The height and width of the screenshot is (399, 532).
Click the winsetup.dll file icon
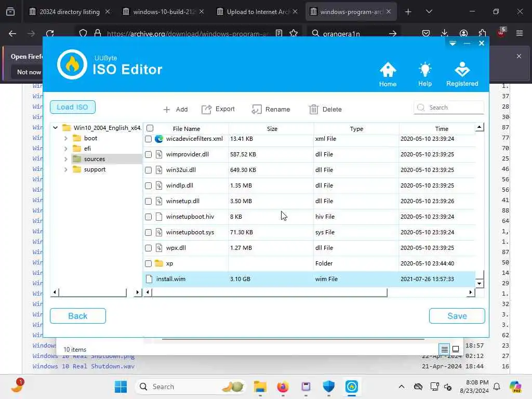[x=159, y=201]
